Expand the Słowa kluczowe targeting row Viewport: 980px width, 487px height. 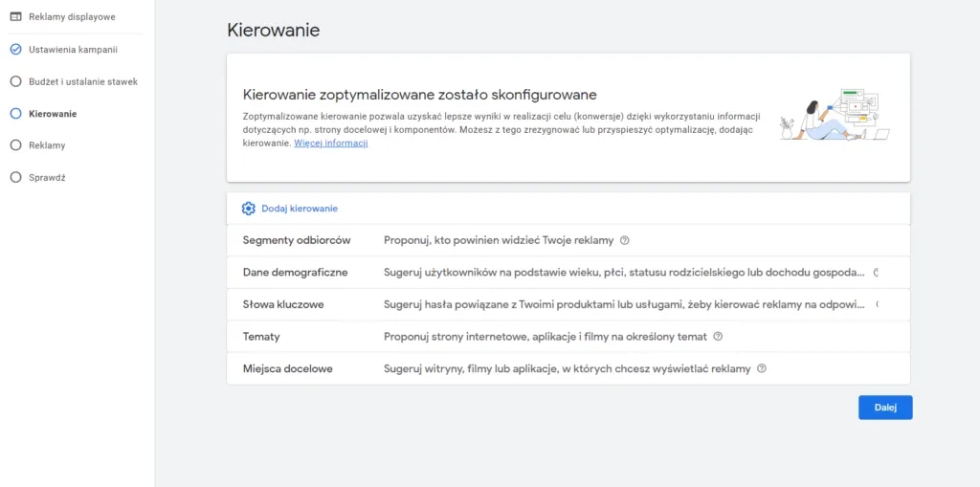(x=283, y=304)
